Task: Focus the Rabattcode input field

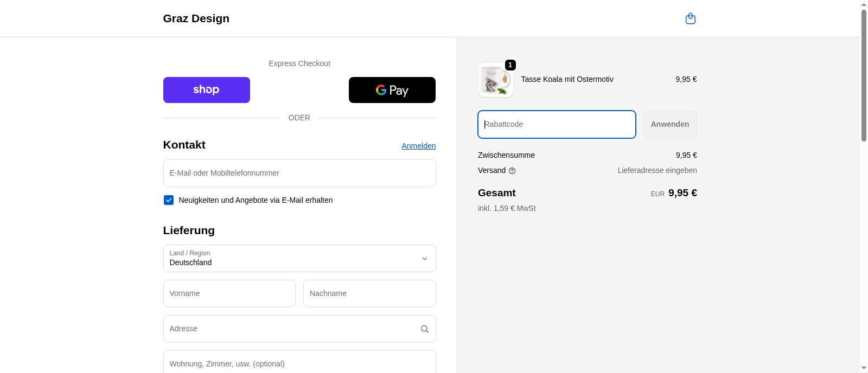Action: click(556, 125)
